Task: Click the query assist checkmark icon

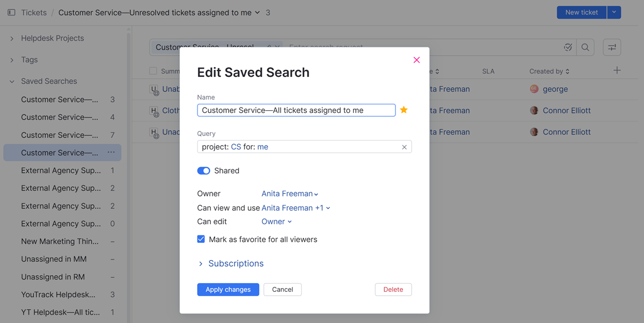Action: 568,47
